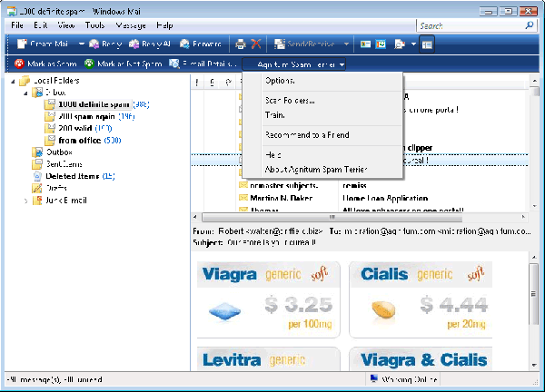
Task: Click the Viagra generic soft ad
Action: (x=268, y=300)
